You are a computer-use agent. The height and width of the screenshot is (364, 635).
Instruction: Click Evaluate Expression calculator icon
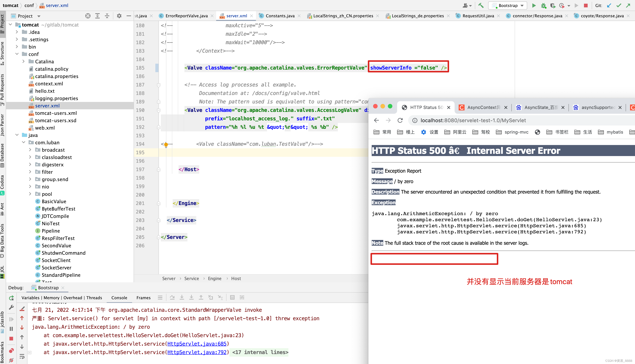pyautogui.click(x=232, y=298)
